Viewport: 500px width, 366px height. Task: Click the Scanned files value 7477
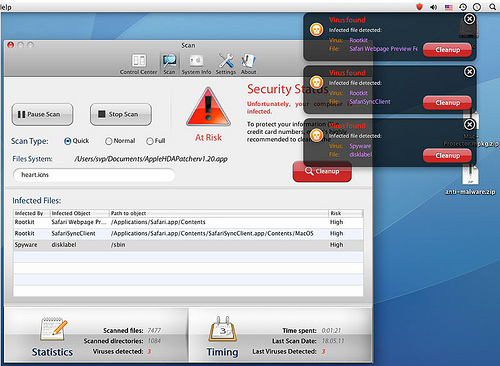[x=154, y=331]
